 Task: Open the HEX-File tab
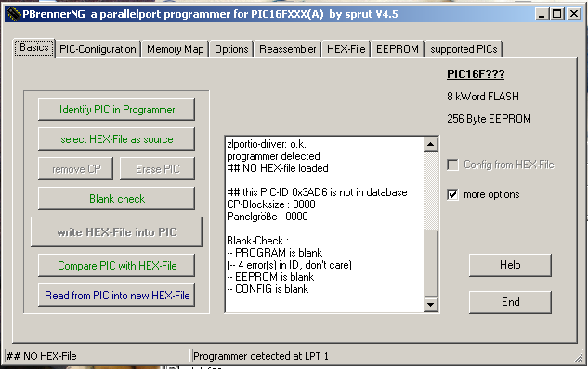346,49
